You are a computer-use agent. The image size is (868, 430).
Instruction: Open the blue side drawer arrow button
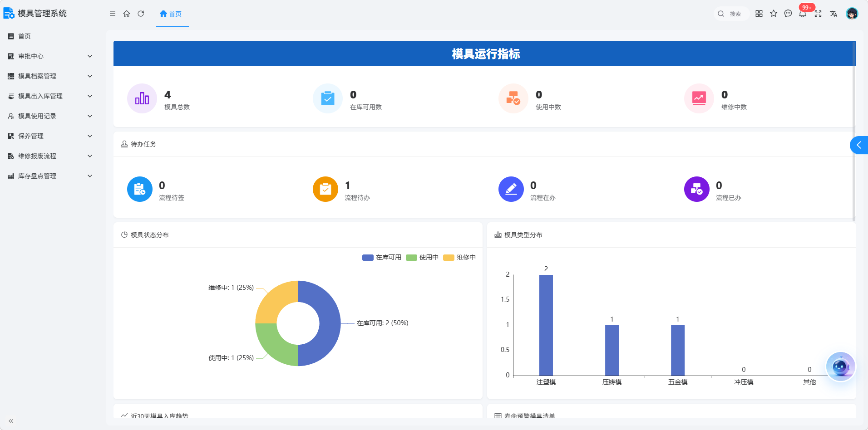point(859,145)
